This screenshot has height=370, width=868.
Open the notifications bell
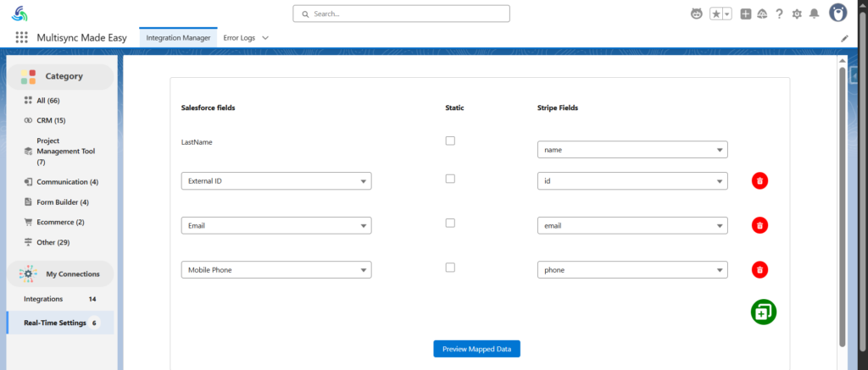[814, 14]
